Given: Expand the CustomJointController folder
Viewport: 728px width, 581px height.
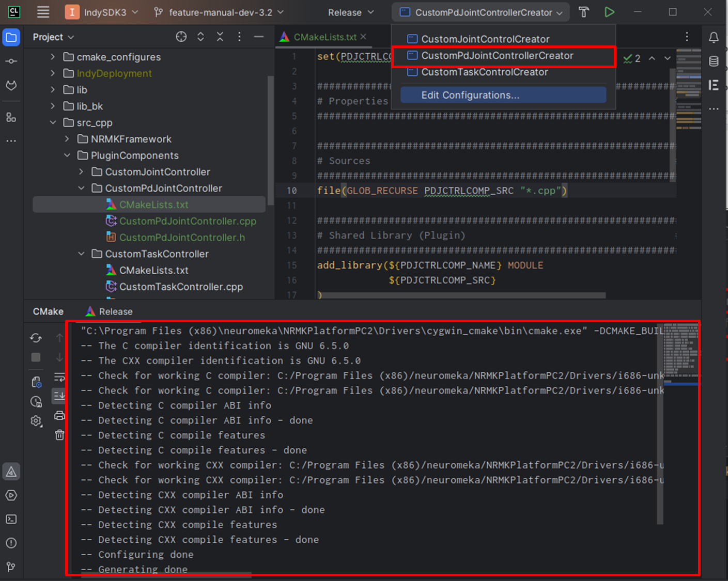Looking at the screenshot, I should click(81, 171).
